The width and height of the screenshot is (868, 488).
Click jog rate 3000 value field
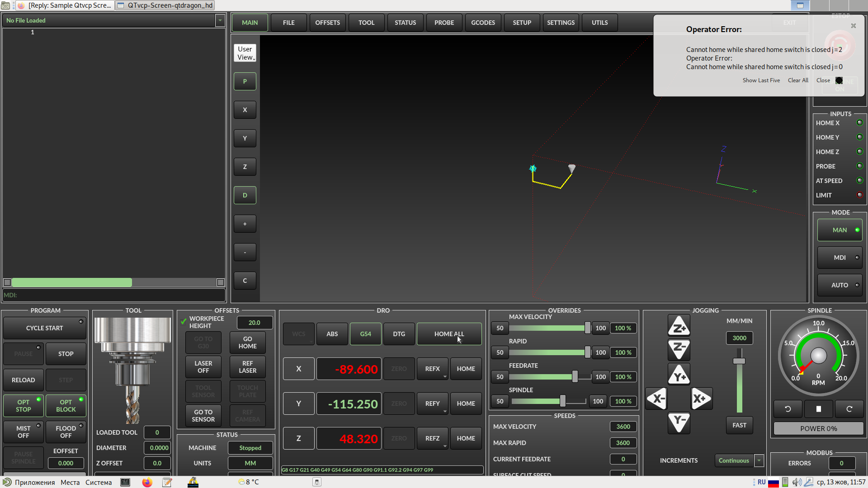pyautogui.click(x=739, y=338)
